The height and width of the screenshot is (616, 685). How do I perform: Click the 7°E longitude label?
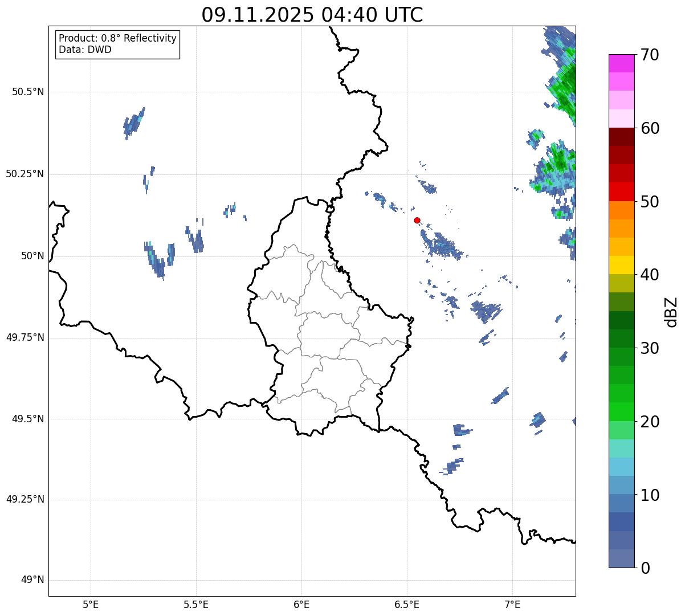click(x=512, y=604)
